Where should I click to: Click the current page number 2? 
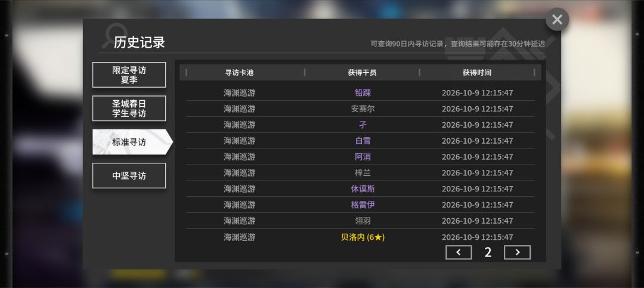488,252
